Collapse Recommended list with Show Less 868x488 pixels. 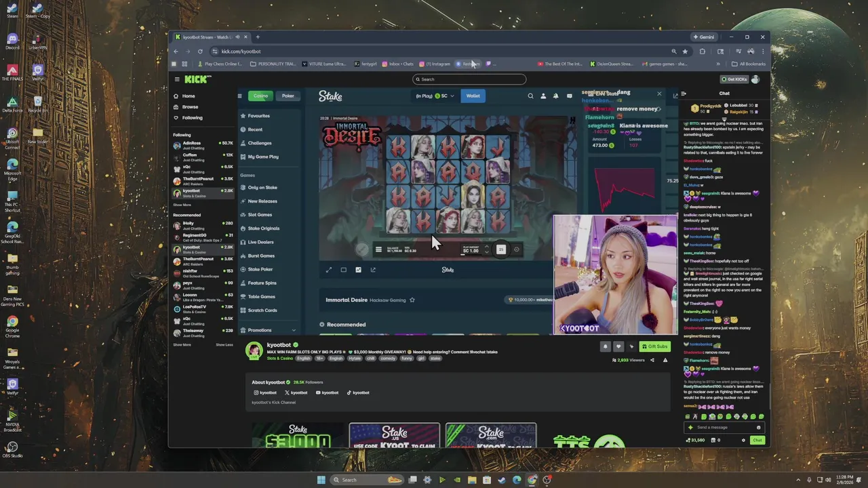point(224,344)
